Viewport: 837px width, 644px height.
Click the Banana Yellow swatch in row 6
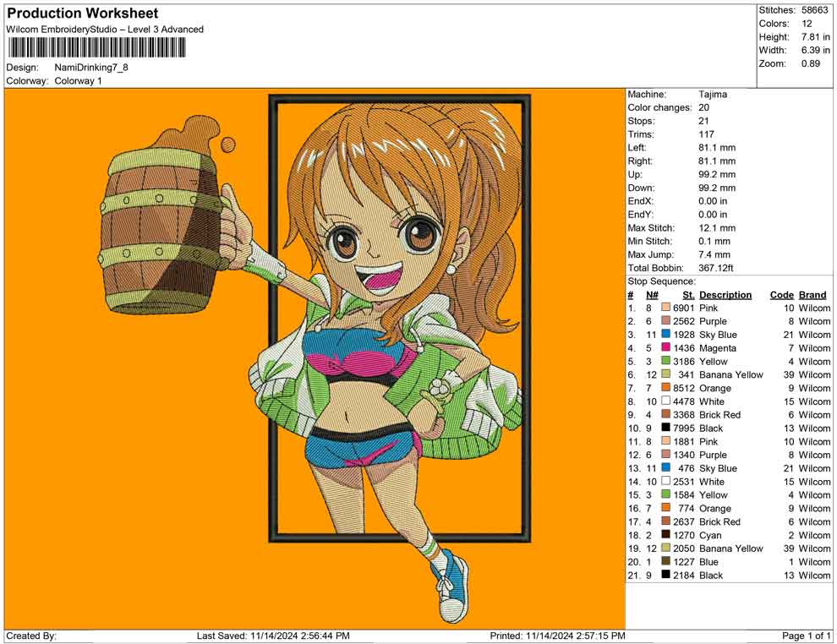(665, 374)
